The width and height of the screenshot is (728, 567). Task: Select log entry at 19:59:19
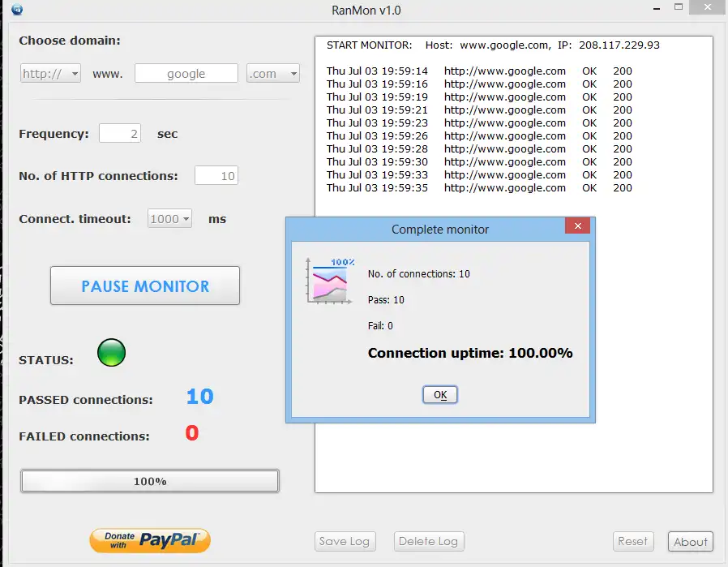(x=479, y=97)
